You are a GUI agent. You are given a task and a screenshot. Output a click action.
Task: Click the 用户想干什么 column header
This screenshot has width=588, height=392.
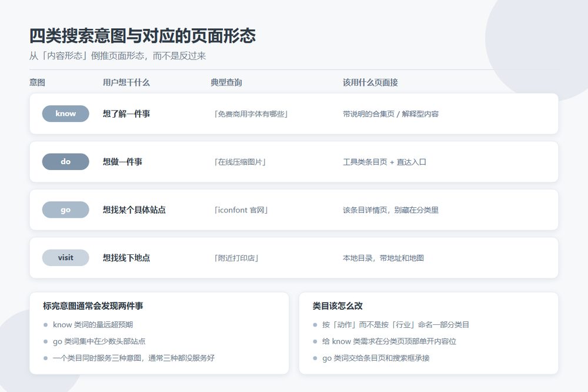click(126, 82)
